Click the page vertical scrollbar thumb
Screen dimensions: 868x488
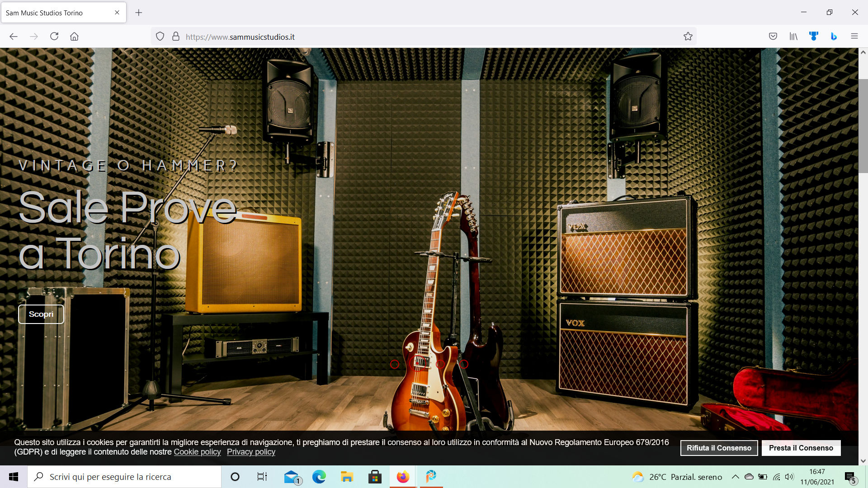[863, 126]
